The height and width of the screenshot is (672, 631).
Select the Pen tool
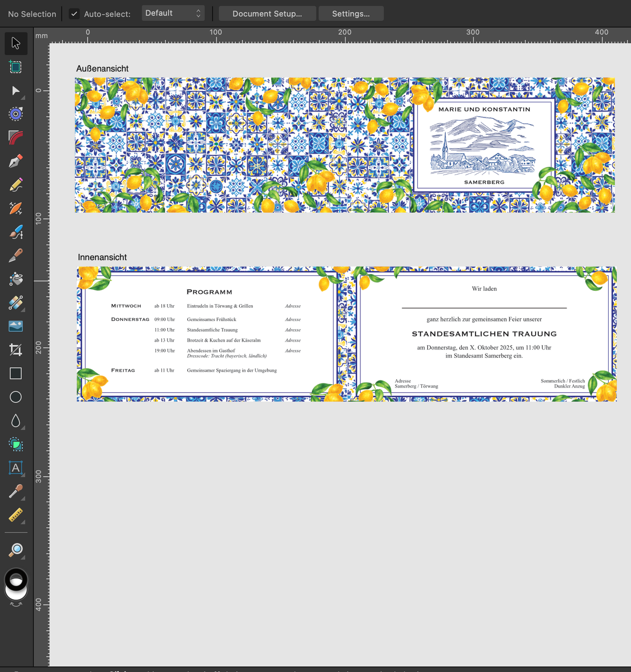[x=16, y=161]
